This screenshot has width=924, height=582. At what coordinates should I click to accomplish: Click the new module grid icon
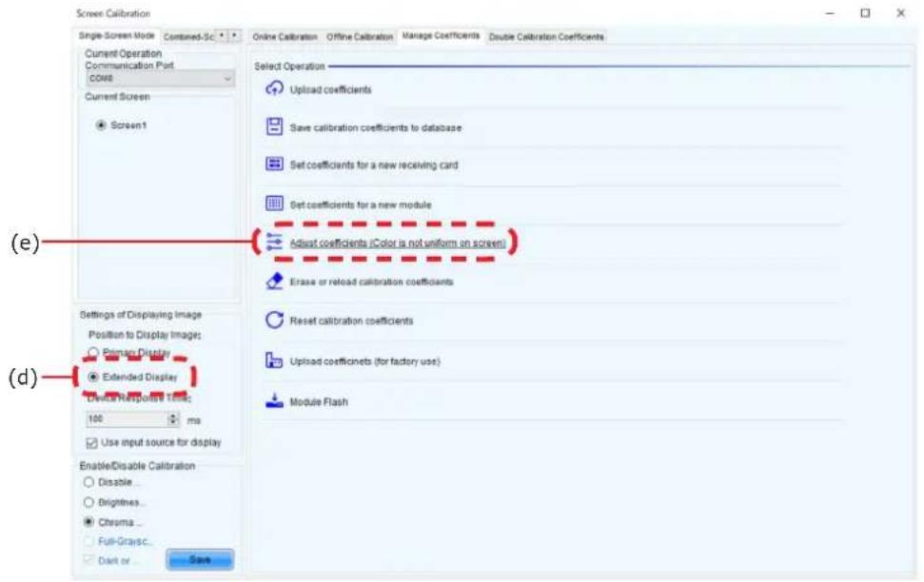click(x=274, y=204)
